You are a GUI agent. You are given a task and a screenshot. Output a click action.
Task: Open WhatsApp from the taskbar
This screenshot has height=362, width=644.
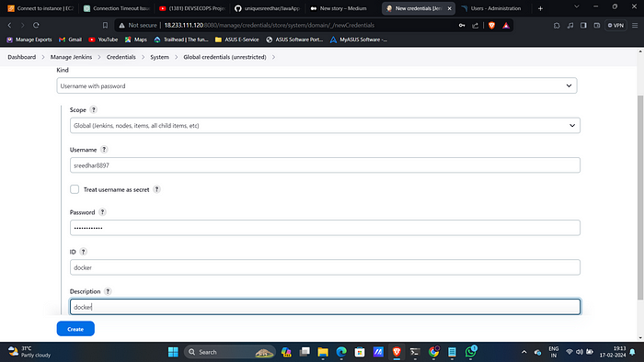[471, 351]
